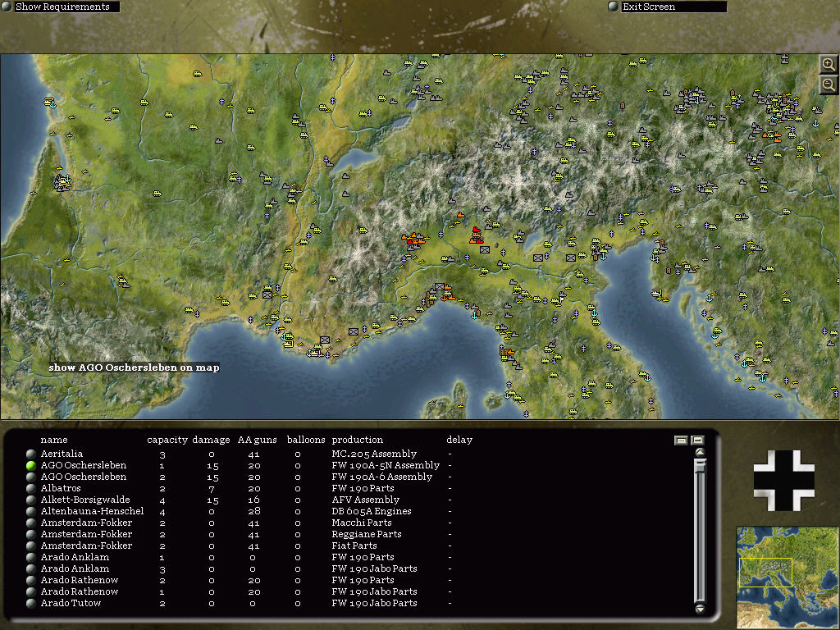Zoom in the map with magnifier plus
840x630 pixels.
pos(829,65)
